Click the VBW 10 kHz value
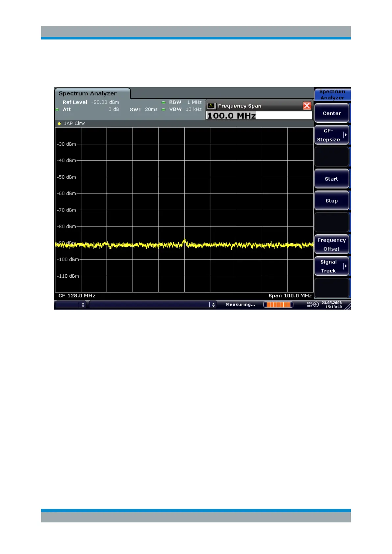This screenshot has width=392, height=554. coord(194,109)
